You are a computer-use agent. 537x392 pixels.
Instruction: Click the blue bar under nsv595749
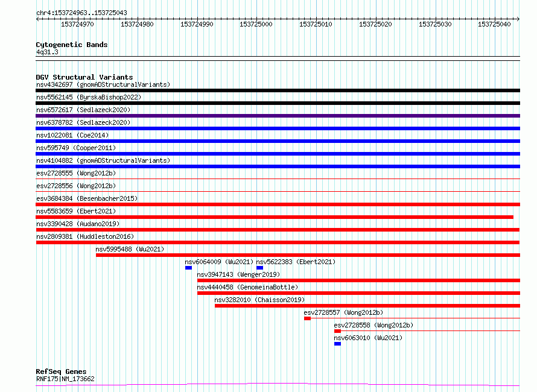278,154
